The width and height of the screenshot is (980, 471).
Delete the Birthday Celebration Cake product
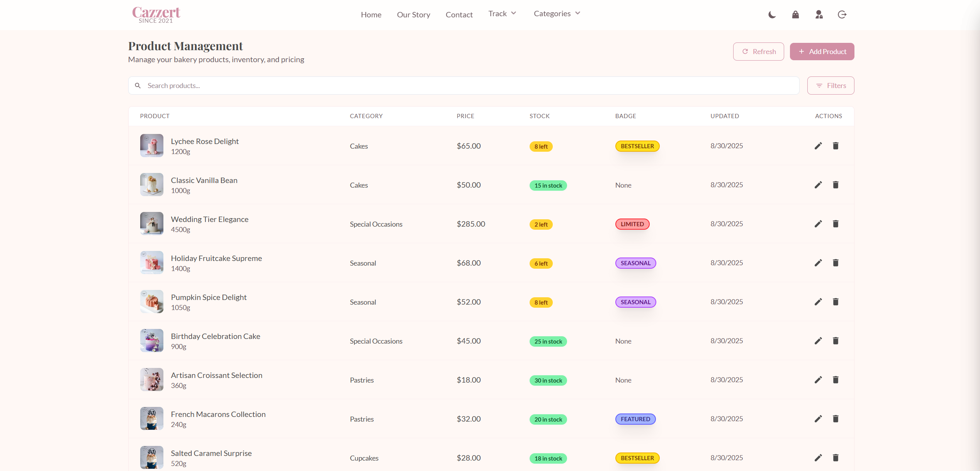point(836,341)
